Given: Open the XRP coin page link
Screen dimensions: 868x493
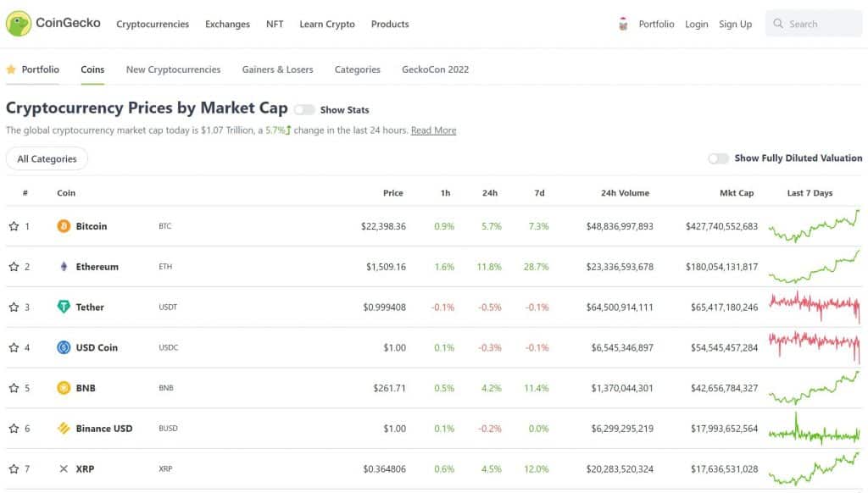Looking at the screenshot, I should 86,468.
